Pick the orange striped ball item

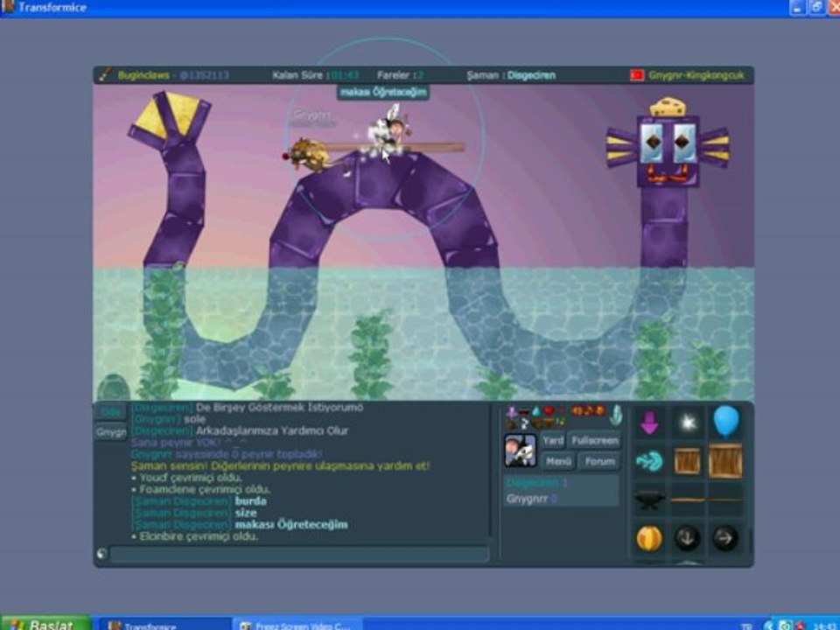[x=649, y=538]
